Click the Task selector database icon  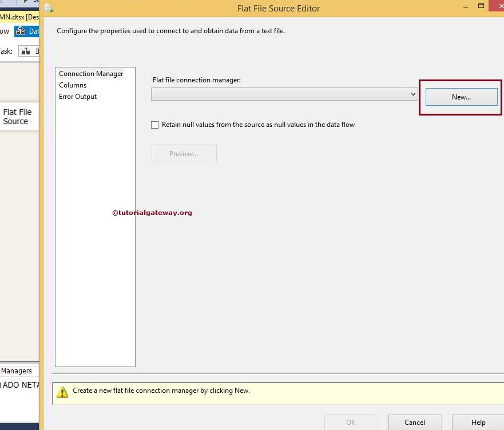25,51
